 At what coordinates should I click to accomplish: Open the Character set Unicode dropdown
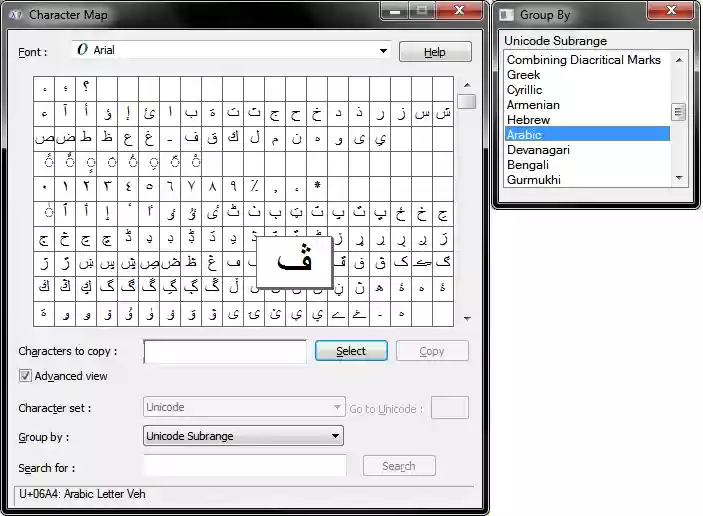tap(244, 407)
